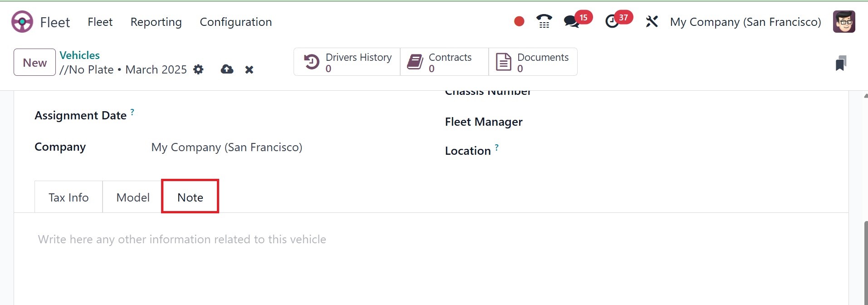Image resolution: width=868 pixels, height=305 pixels.
Task: Show Location help tooltip
Action: 496,147
